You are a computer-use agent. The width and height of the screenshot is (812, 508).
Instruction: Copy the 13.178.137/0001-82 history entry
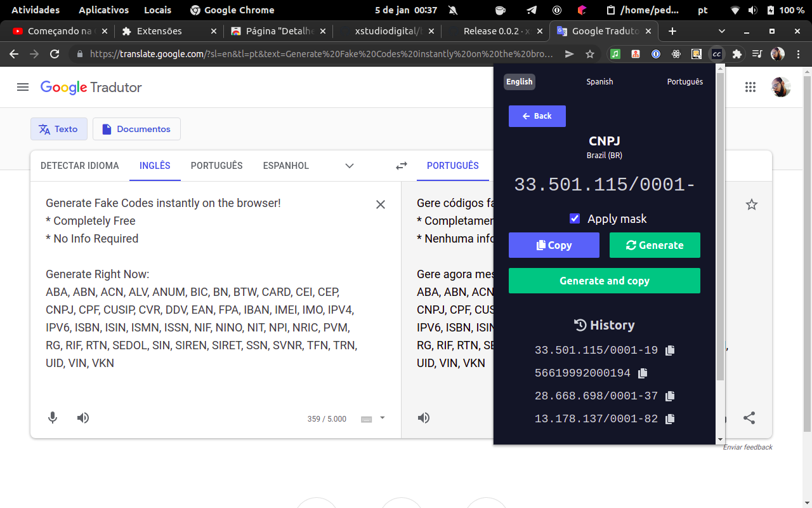tap(670, 419)
